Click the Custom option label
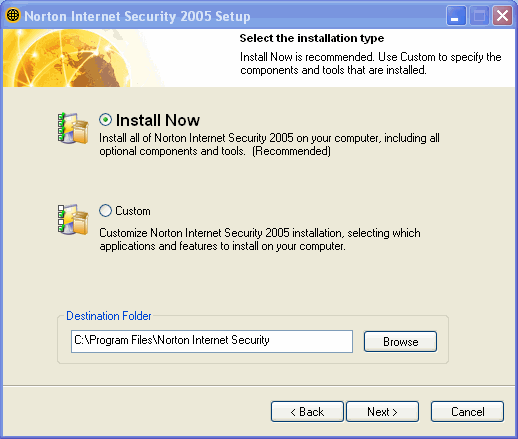 (133, 211)
